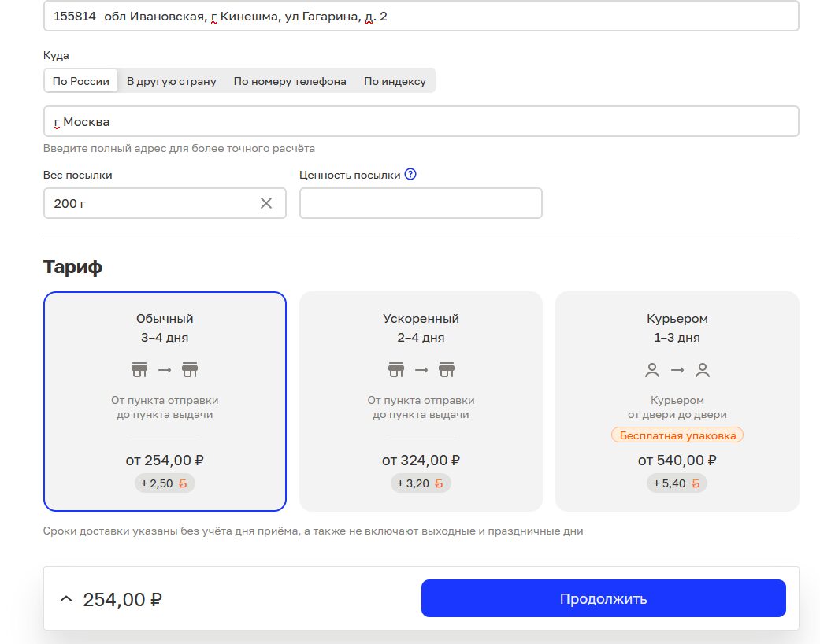820x644 pixels.
Task: Switch to По номеру телефона tab
Action: 290,81
